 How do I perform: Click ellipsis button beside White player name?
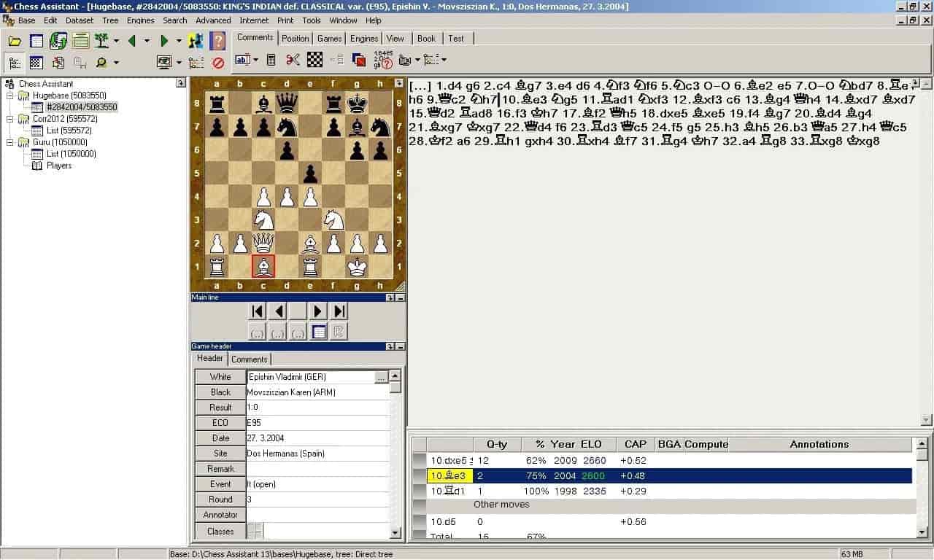coord(380,377)
